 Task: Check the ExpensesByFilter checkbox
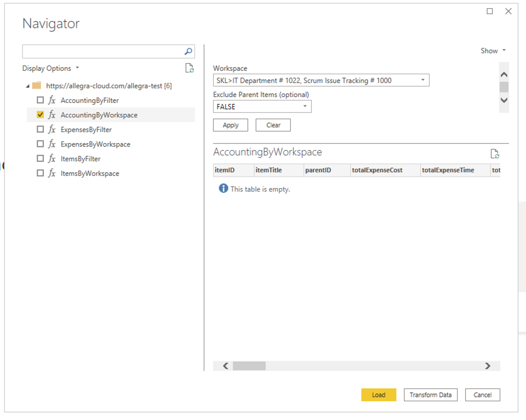click(40, 129)
